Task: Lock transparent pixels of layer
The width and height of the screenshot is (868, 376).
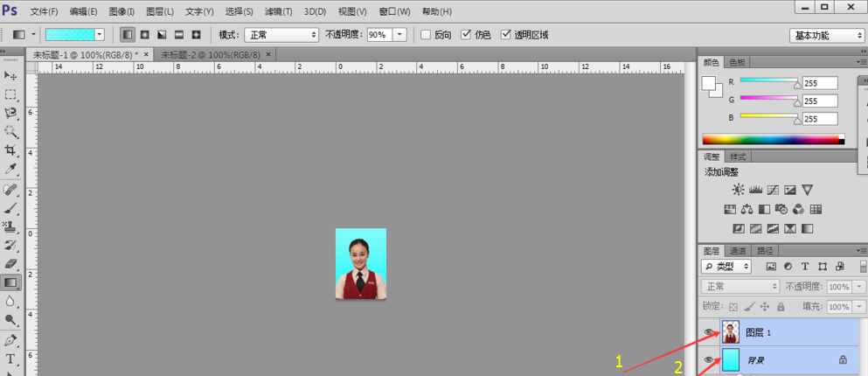Action: click(x=733, y=306)
